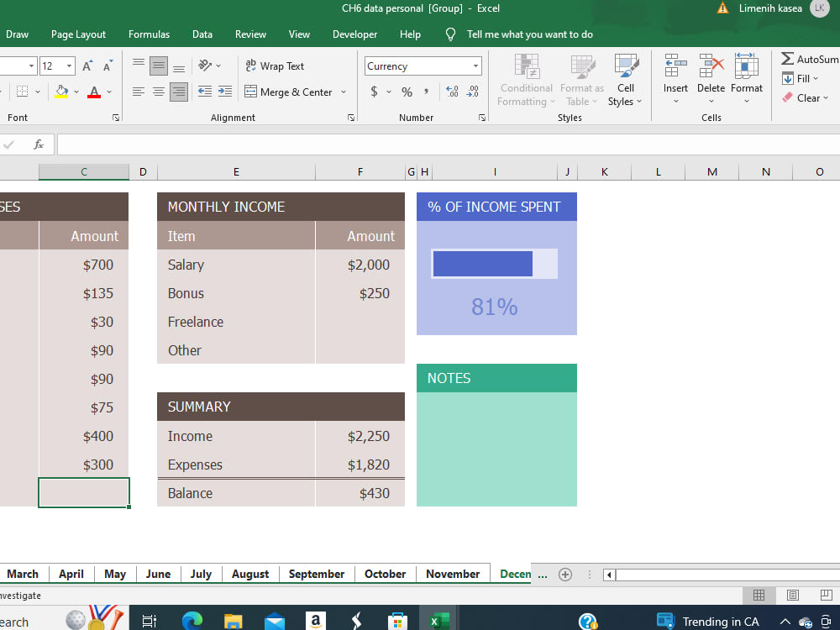
Task: Open Review ribbon tab
Action: [x=250, y=34]
